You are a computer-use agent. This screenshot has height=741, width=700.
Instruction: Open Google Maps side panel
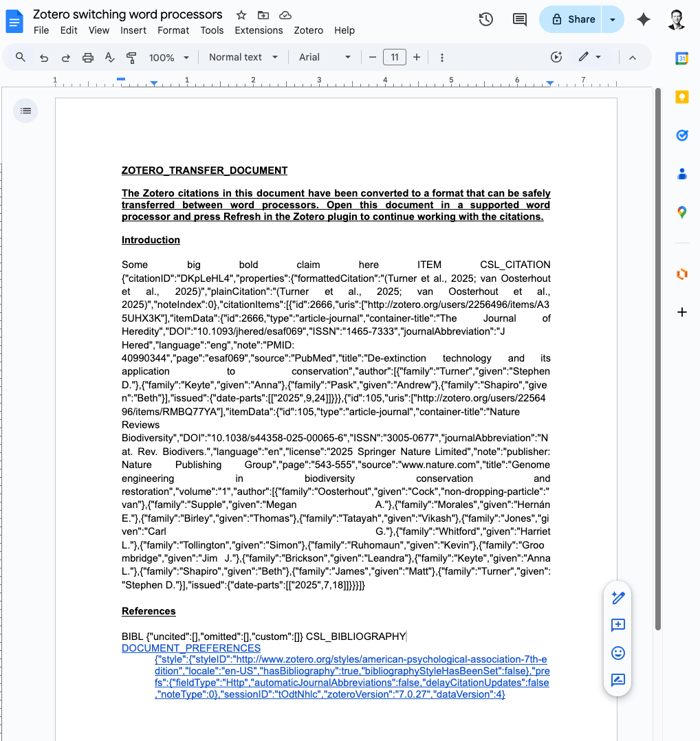681,212
